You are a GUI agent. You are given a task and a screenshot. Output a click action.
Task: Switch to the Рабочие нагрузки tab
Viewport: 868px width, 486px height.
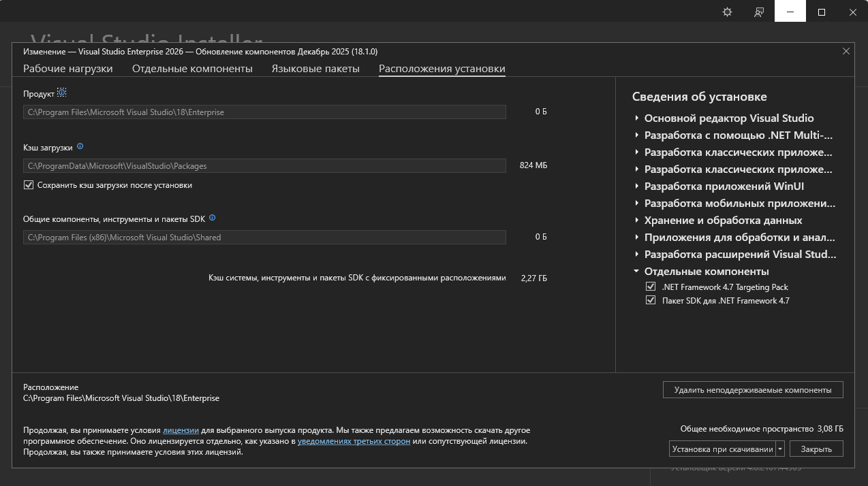pos(68,69)
